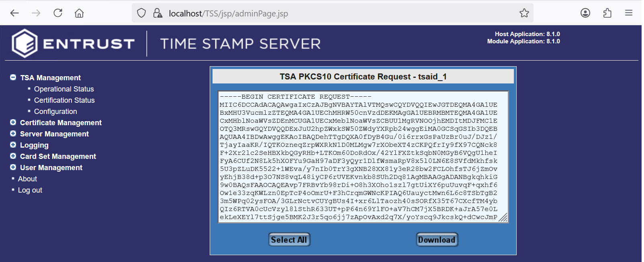
Task: Reload the page with the refresh icon
Action: [58, 13]
